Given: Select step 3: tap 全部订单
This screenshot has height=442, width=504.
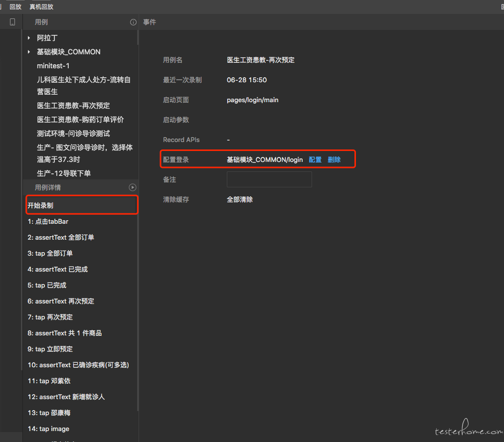Looking at the screenshot, I should [50, 254].
